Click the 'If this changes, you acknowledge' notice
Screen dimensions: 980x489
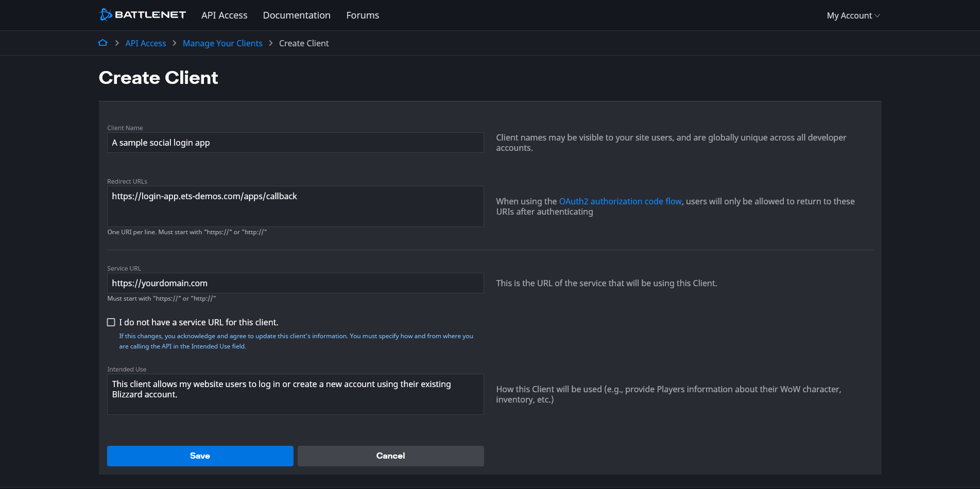[x=296, y=341]
